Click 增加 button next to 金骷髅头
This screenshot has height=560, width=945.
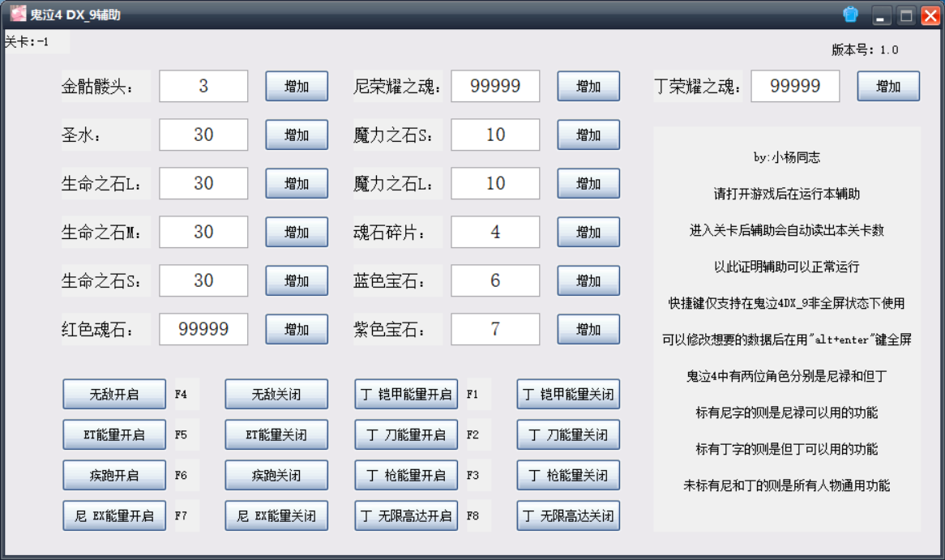297,86
